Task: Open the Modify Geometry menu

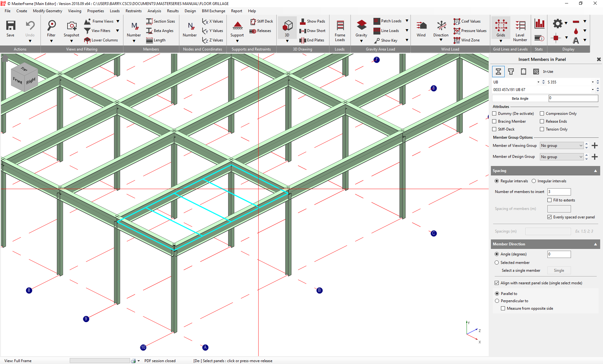Action: pos(47,11)
